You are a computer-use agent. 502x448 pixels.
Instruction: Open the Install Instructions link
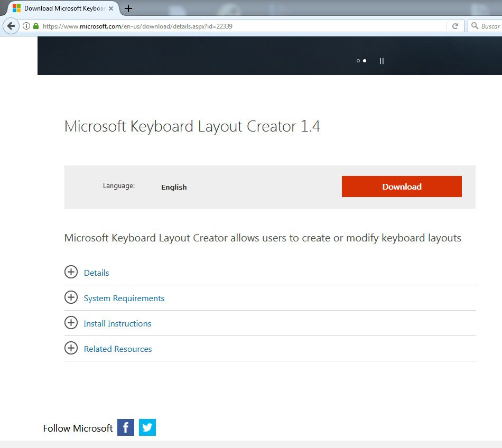117,323
